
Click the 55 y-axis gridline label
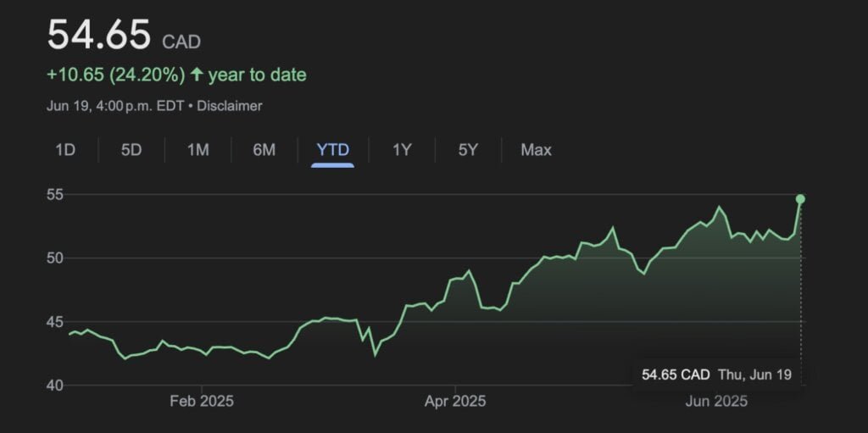tap(56, 195)
